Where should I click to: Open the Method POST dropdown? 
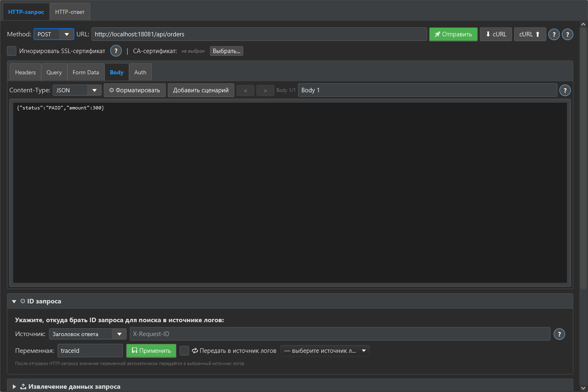click(54, 34)
